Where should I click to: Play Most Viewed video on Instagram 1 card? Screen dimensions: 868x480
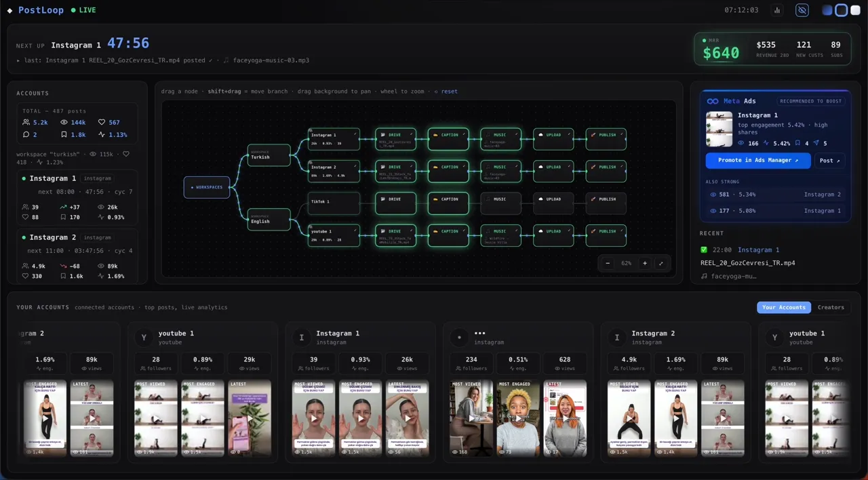tap(313, 418)
